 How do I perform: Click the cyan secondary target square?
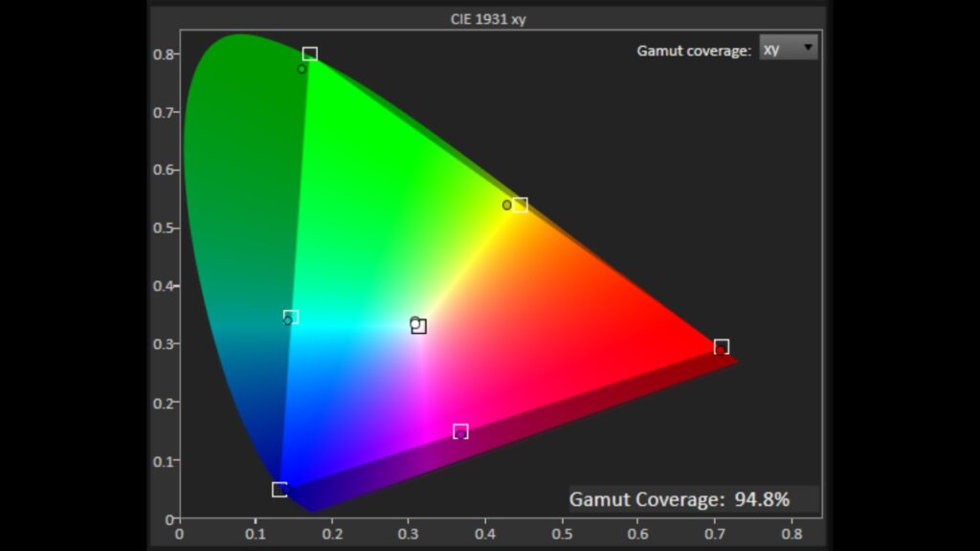click(x=292, y=317)
